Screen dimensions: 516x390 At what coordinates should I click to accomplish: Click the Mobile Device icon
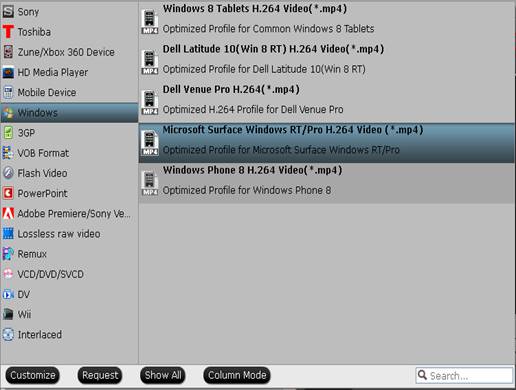(x=8, y=92)
